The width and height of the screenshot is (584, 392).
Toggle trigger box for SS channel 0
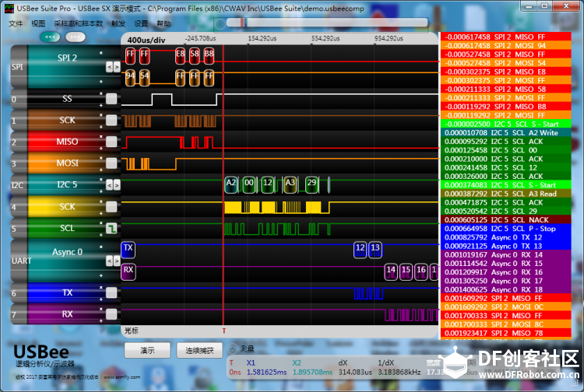point(111,99)
